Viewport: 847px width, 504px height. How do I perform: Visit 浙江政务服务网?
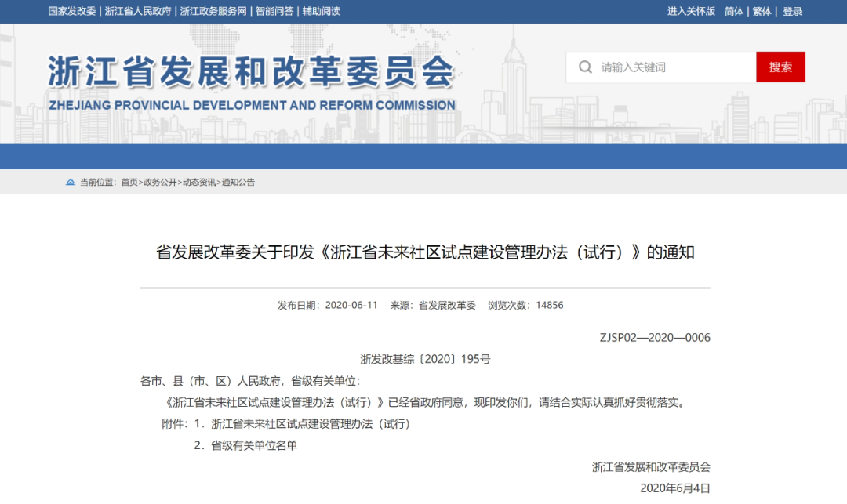click(x=213, y=12)
